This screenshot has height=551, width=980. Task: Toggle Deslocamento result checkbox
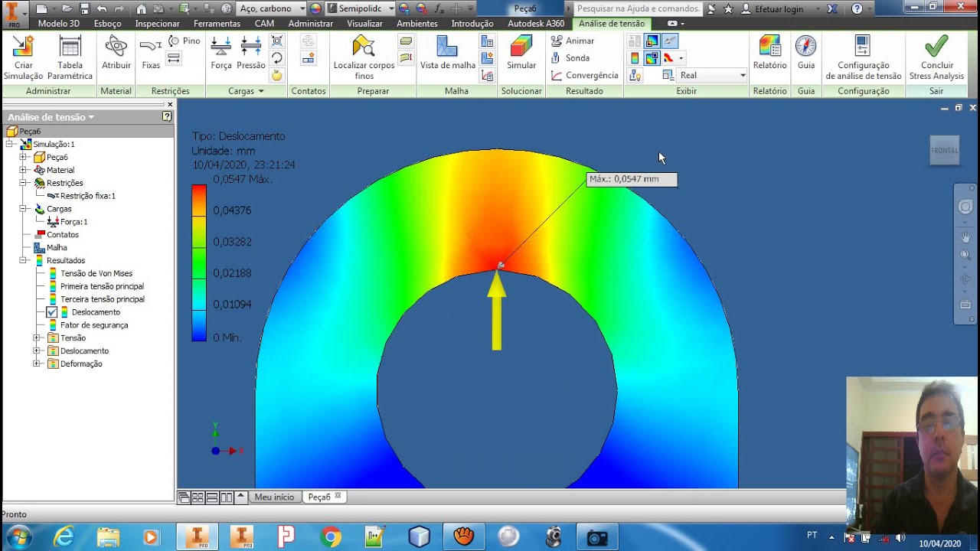coord(51,312)
